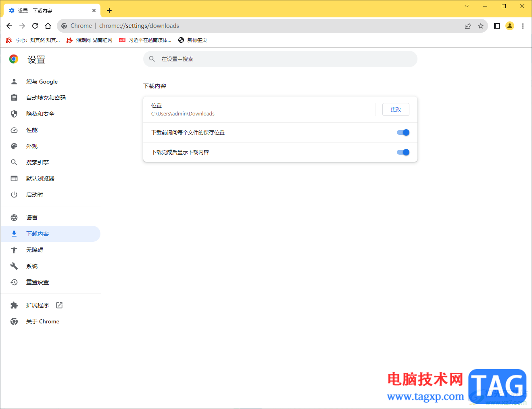Open the 搜索引擎 settings section

click(x=38, y=162)
